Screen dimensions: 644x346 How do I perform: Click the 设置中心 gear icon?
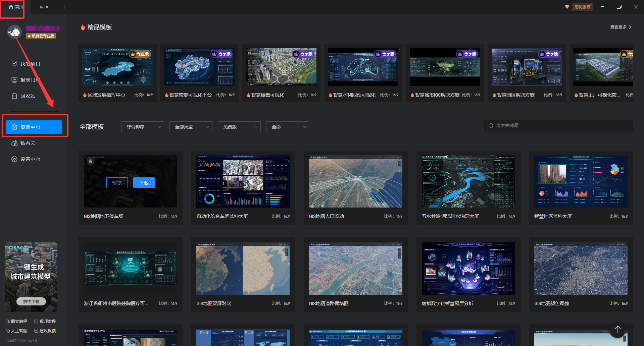[14, 159]
